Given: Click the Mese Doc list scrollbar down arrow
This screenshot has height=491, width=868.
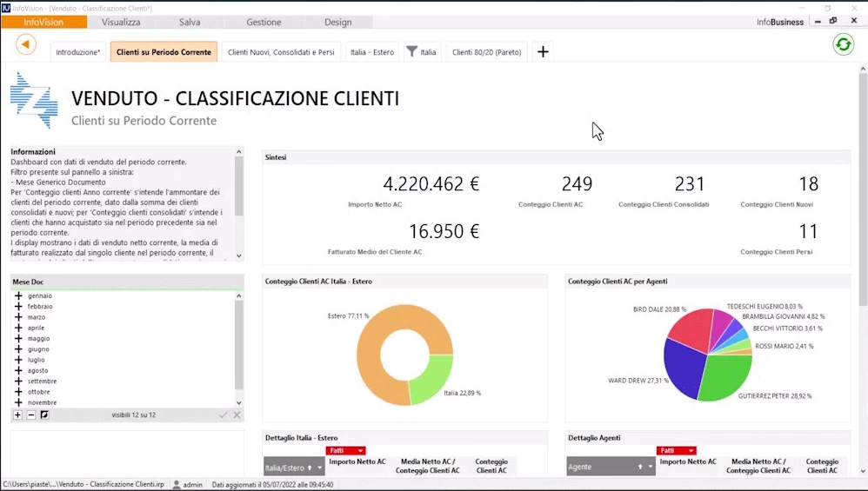Looking at the screenshot, I should 239,402.
